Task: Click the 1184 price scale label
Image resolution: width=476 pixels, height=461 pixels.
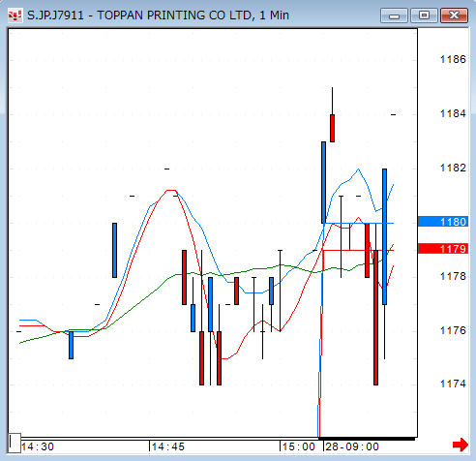Action: point(453,113)
